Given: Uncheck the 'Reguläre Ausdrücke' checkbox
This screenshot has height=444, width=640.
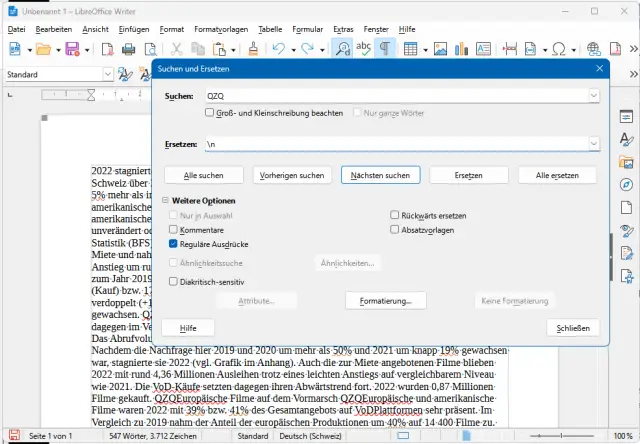Looking at the screenshot, I should (x=174, y=244).
